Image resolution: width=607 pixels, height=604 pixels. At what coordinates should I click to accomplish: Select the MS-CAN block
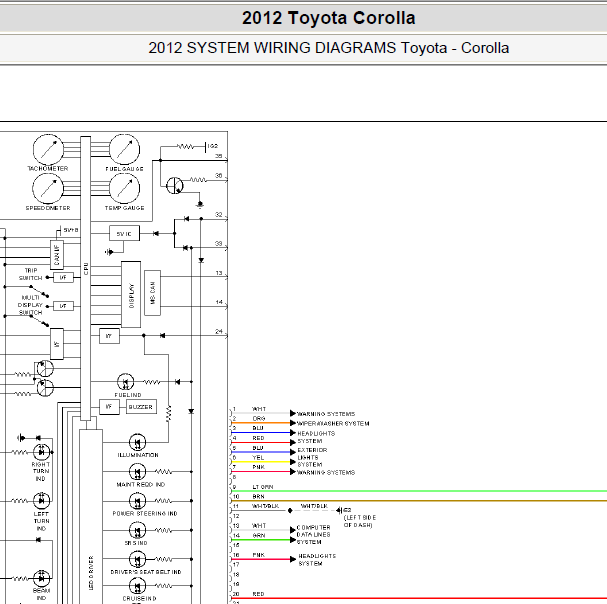(153, 293)
